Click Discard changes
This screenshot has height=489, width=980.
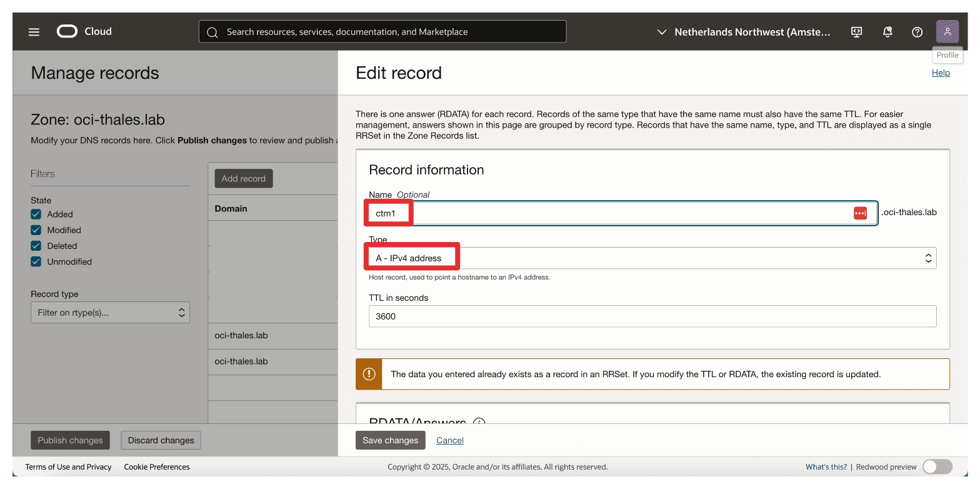coord(161,440)
